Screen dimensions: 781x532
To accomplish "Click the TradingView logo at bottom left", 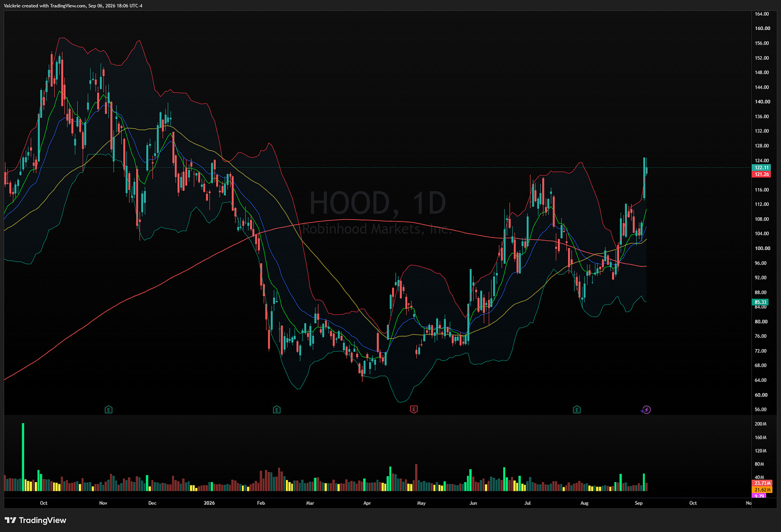I will (35, 520).
